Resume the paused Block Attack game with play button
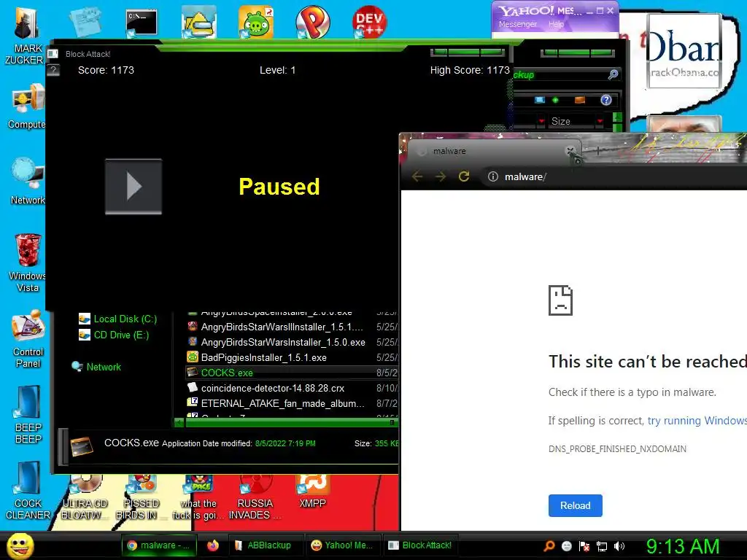This screenshot has height=560, width=747. (133, 186)
